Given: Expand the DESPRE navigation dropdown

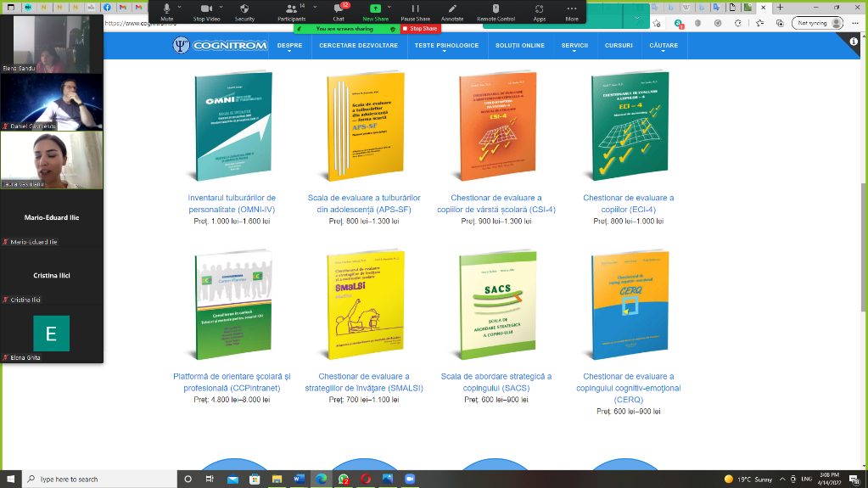Looking at the screenshot, I should pos(289,46).
